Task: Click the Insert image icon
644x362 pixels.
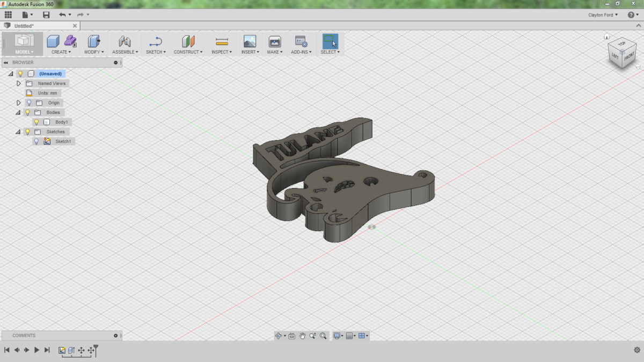Action: click(250, 41)
